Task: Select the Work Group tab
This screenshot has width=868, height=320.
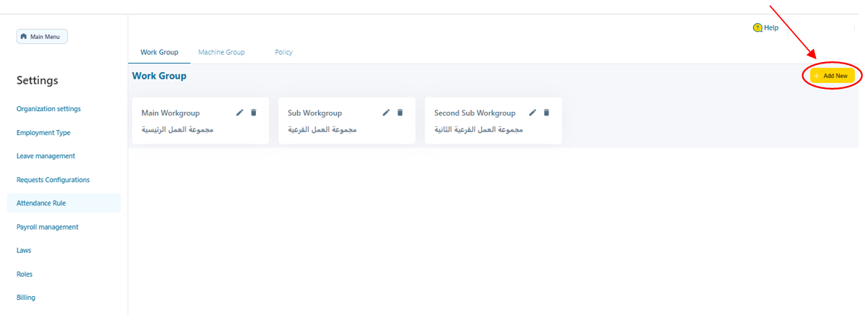Action: (159, 53)
